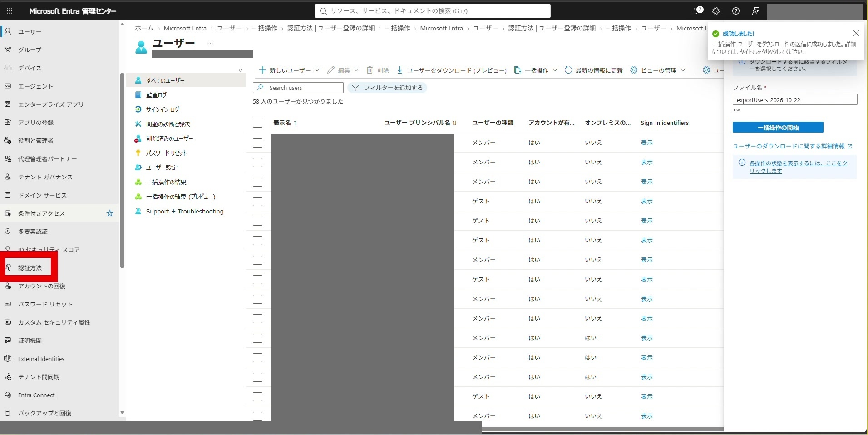868x435 pixels.
Task: Collapse the ユーザー menu with the double chevron
Action: [241, 70]
